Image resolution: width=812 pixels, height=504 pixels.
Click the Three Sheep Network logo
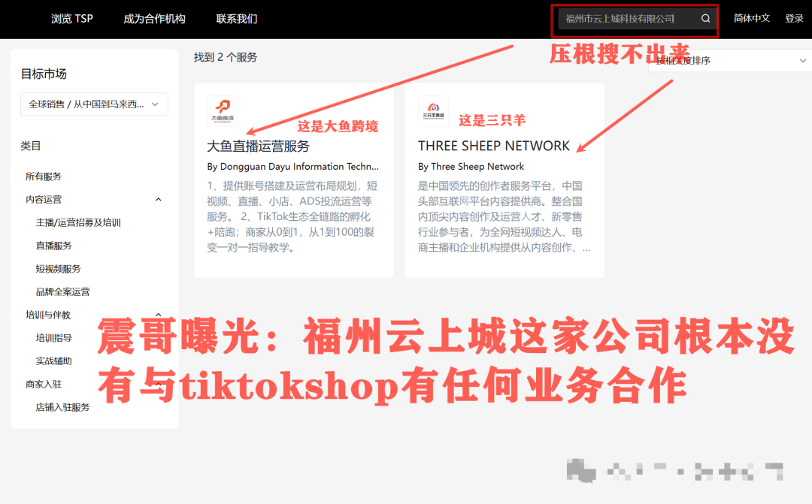pyautogui.click(x=433, y=111)
